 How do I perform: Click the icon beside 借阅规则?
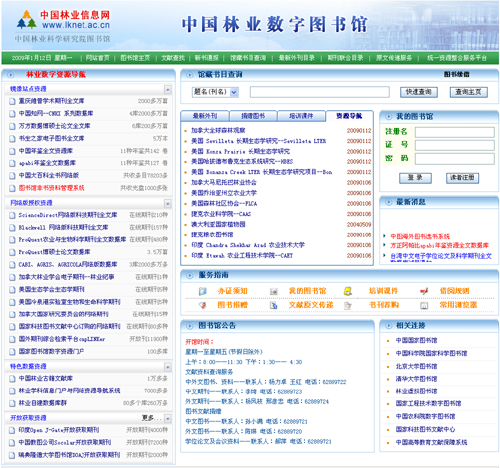tap(424, 291)
